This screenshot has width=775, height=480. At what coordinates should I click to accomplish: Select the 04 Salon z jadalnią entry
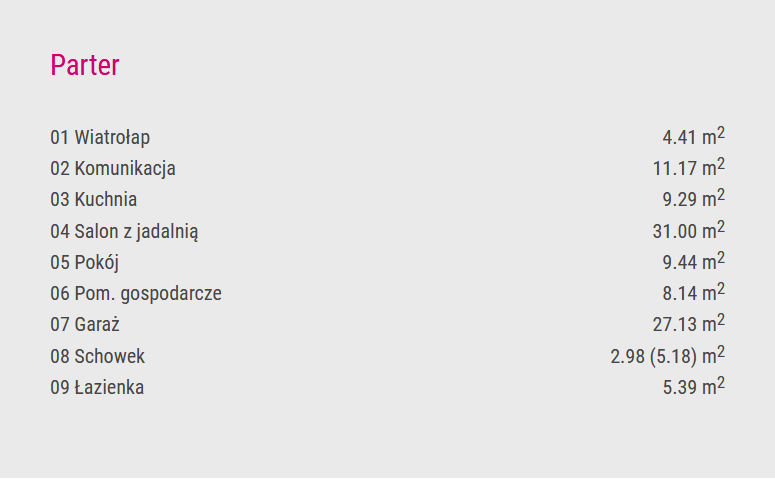tap(124, 231)
